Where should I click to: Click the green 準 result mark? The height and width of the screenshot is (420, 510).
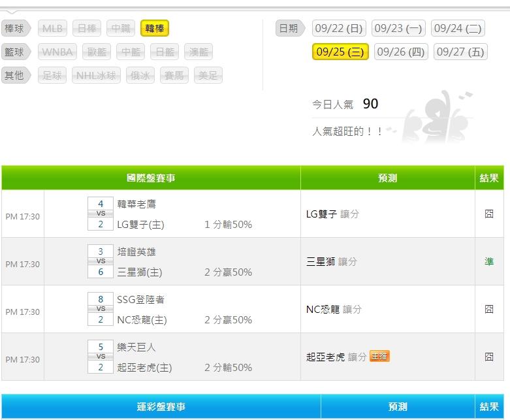pos(489,261)
